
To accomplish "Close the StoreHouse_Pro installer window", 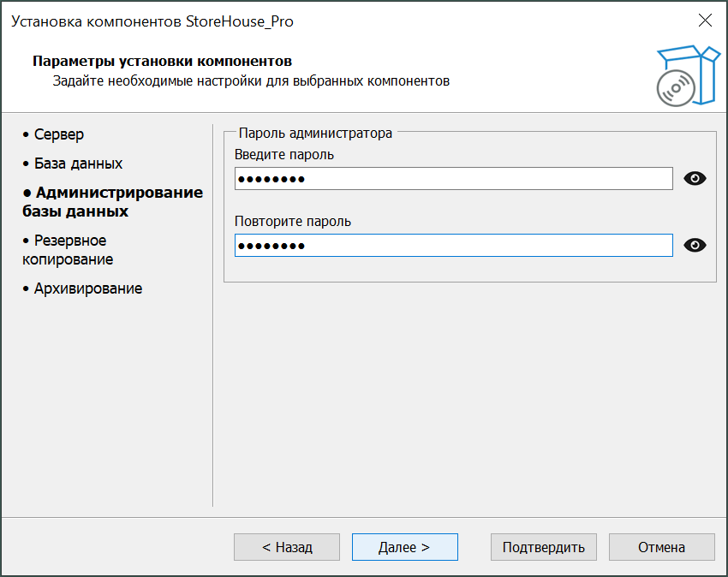I will [705, 21].
